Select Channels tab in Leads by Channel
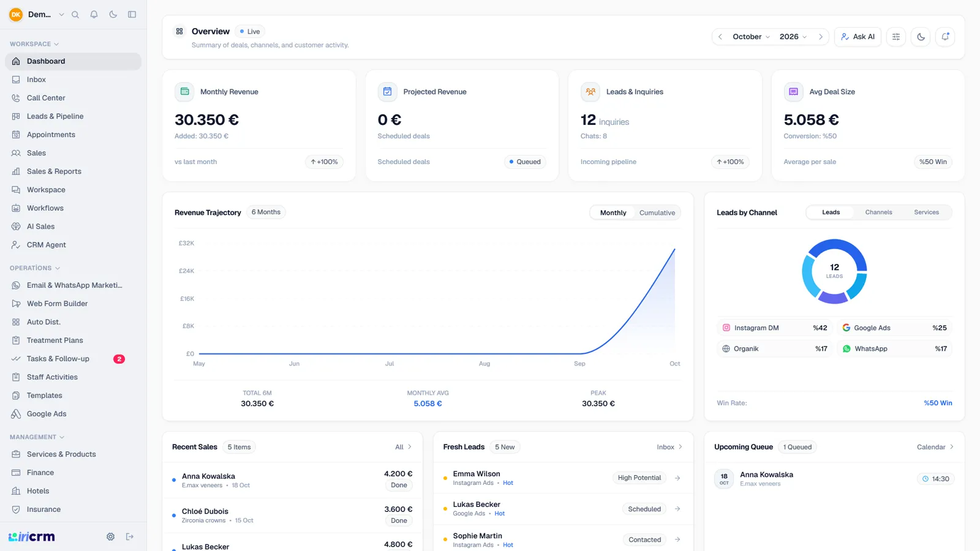980x551 pixels. [x=878, y=212]
